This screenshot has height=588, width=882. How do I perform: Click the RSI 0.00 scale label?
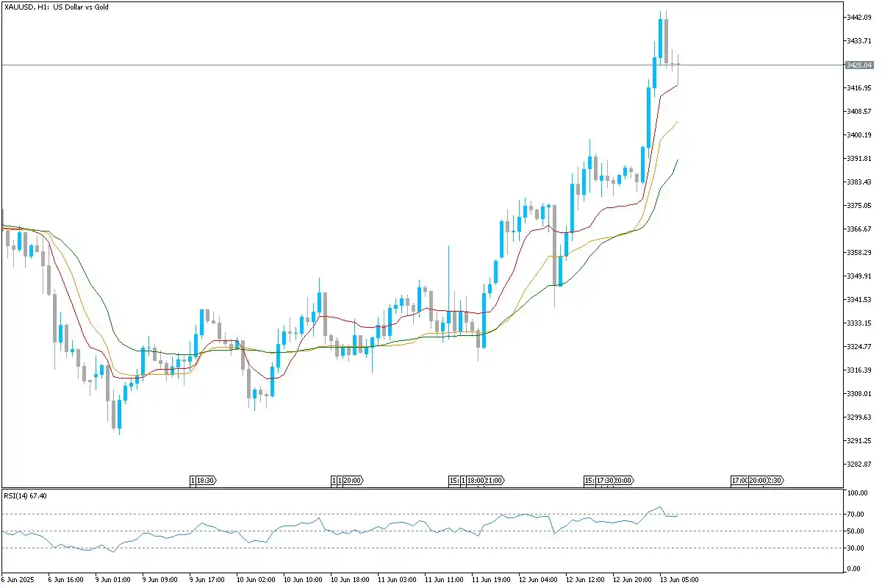853,568
